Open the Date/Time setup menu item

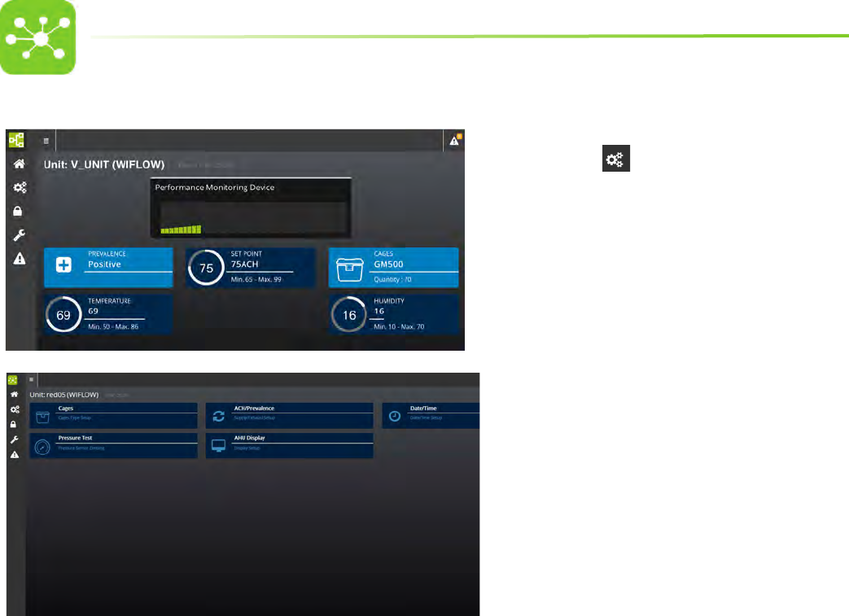[x=431, y=416]
